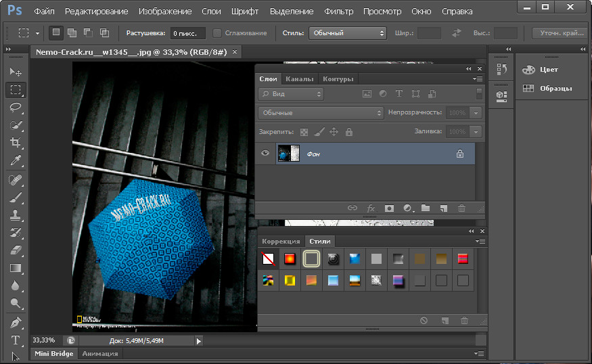The image size is (592, 364).
Task: Select the Quick Selection tool
Action: click(x=16, y=125)
